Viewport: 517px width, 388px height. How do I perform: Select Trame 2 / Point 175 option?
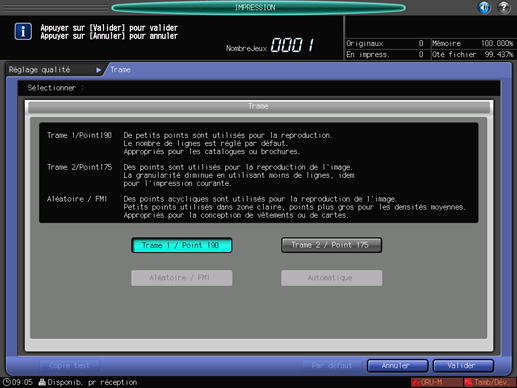click(x=331, y=245)
